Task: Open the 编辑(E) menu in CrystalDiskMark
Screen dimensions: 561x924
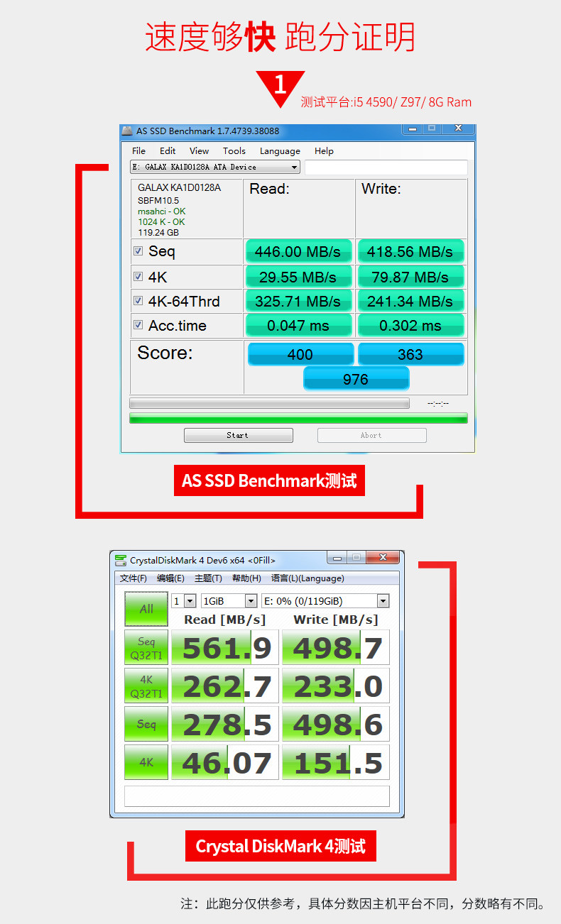Action: tap(170, 578)
